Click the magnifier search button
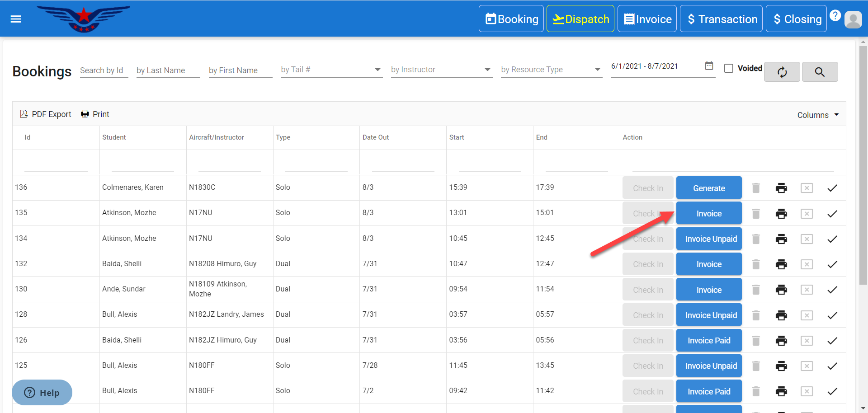 [819, 72]
